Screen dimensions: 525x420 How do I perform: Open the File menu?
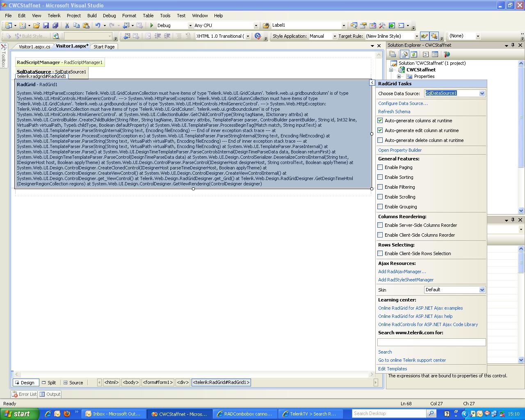click(x=8, y=16)
